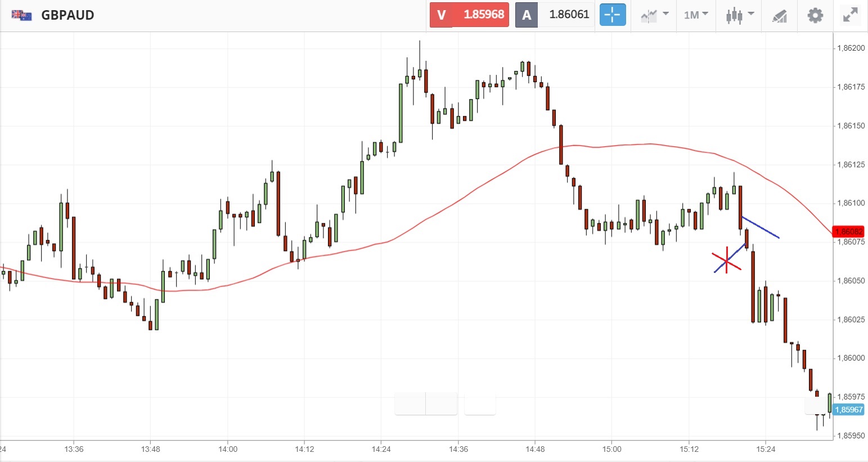
Task: Toggle the blue crosshair cursor button
Action: [x=613, y=15]
